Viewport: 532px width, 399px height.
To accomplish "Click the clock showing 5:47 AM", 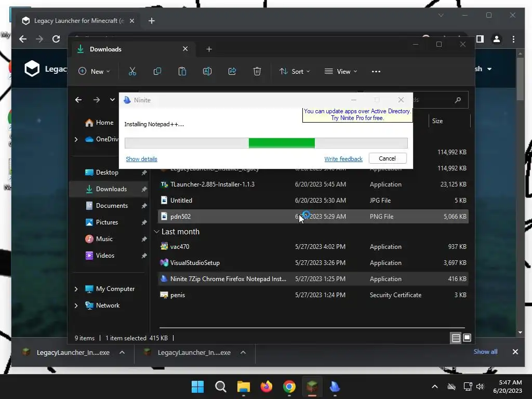I will click(510, 382).
